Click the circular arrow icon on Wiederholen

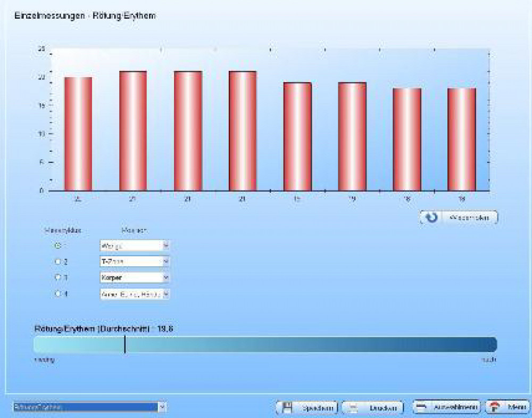432,218
